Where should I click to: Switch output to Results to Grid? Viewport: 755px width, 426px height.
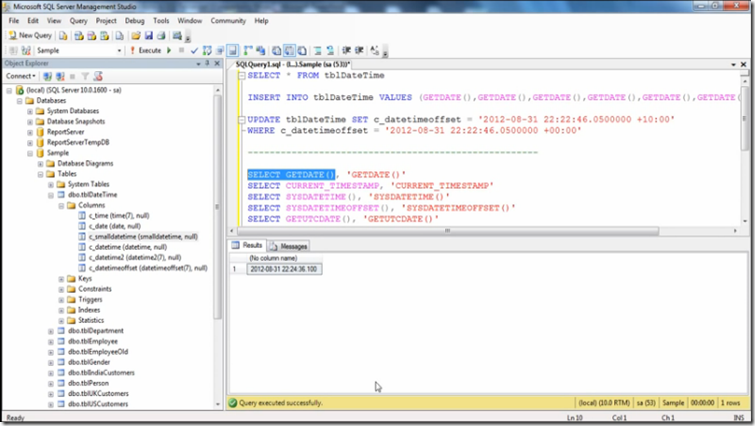(x=289, y=51)
